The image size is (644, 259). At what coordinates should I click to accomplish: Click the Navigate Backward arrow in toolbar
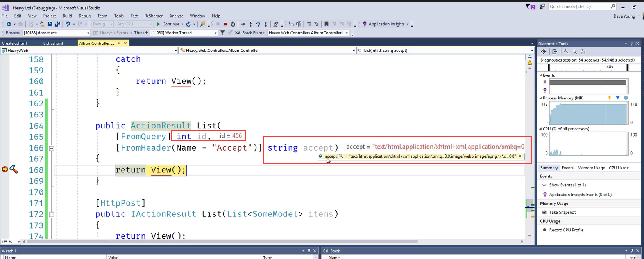pyautogui.click(x=9, y=24)
